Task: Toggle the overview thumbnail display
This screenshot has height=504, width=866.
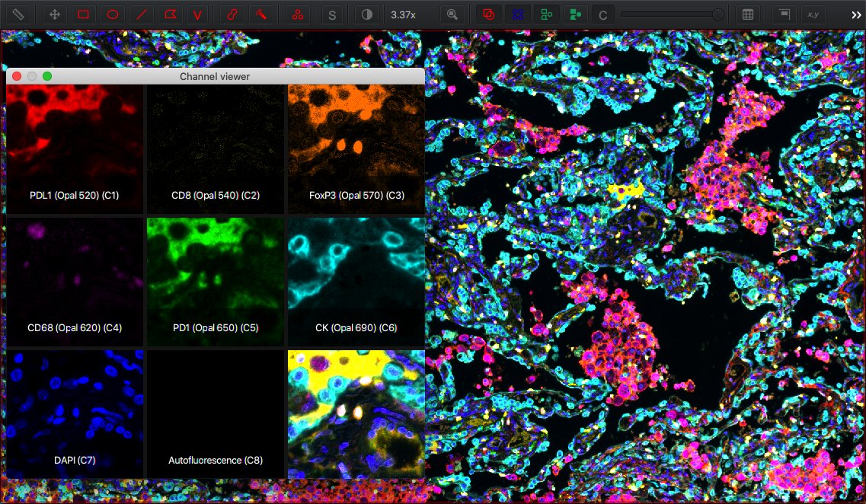Action: (785, 14)
